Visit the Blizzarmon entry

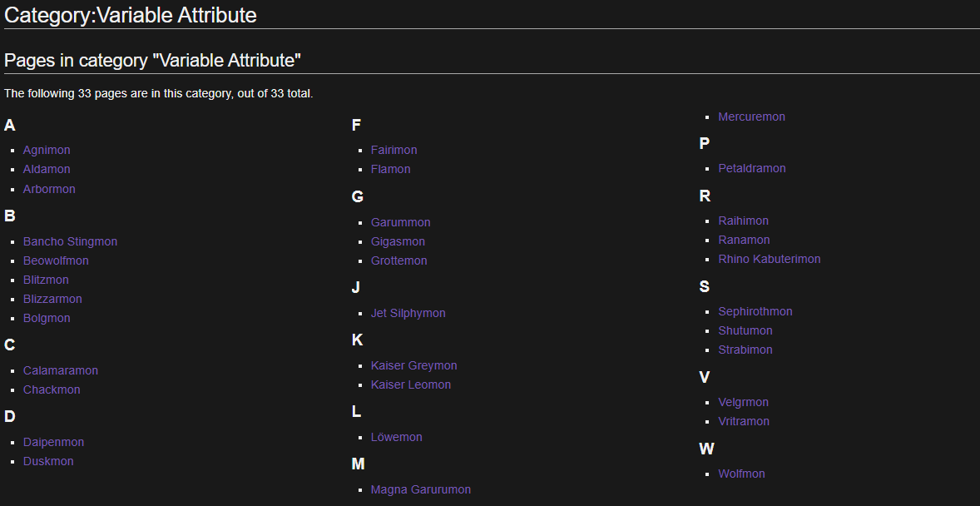pos(52,299)
